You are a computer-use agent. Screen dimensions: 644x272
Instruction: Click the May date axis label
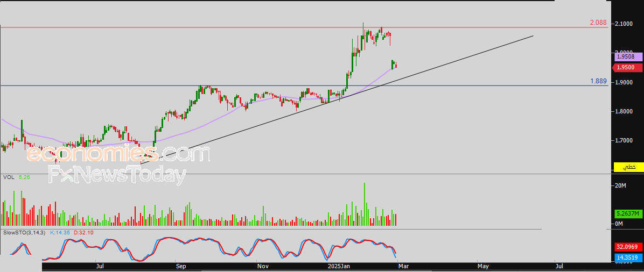pyautogui.click(x=484, y=267)
